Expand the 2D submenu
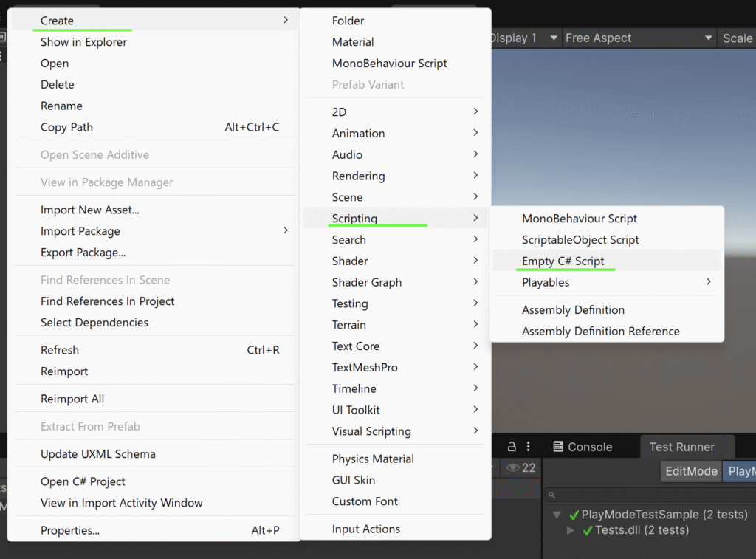The image size is (756, 559). (396, 112)
